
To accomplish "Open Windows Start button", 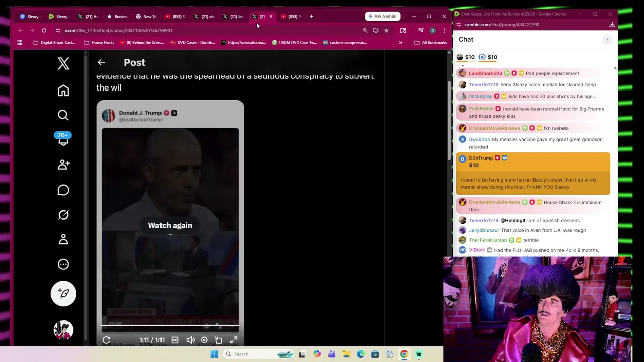I will point(214,354).
